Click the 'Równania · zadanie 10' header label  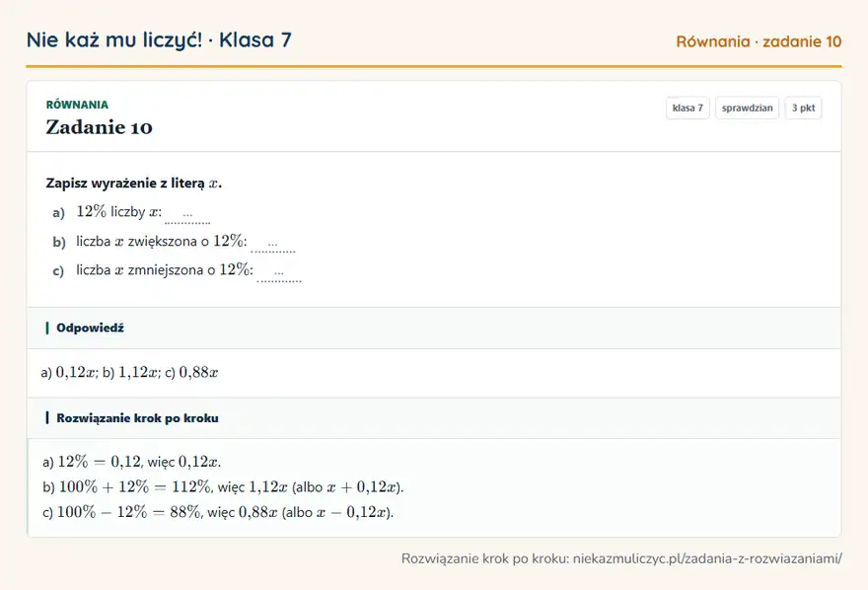pyautogui.click(x=759, y=41)
